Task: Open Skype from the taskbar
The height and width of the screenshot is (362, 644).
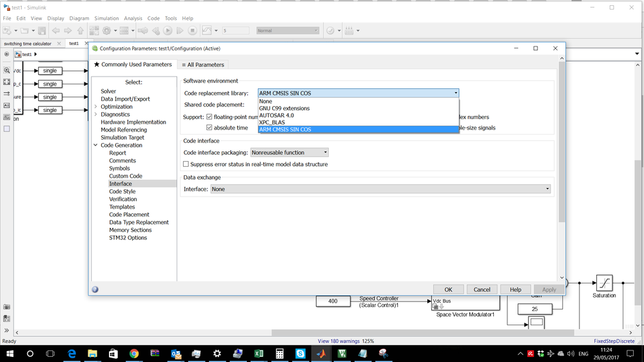Action: point(300,354)
